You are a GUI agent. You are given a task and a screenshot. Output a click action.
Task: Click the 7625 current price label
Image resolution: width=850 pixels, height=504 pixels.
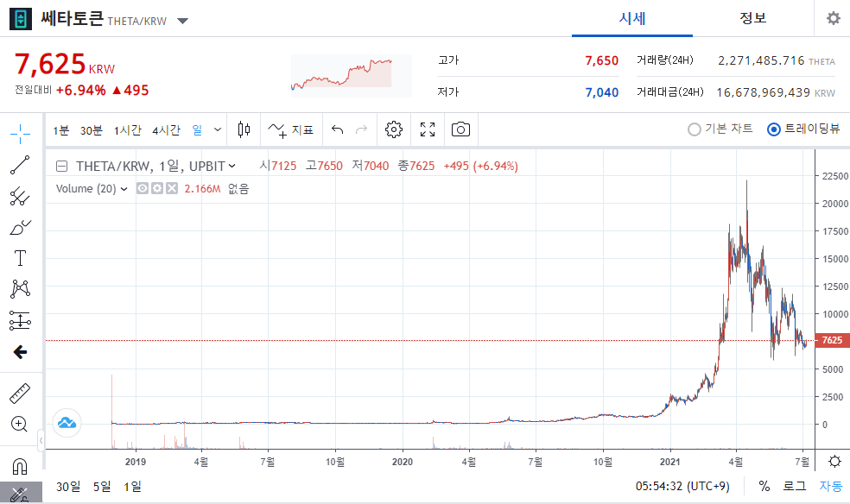click(x=832, y=341)
